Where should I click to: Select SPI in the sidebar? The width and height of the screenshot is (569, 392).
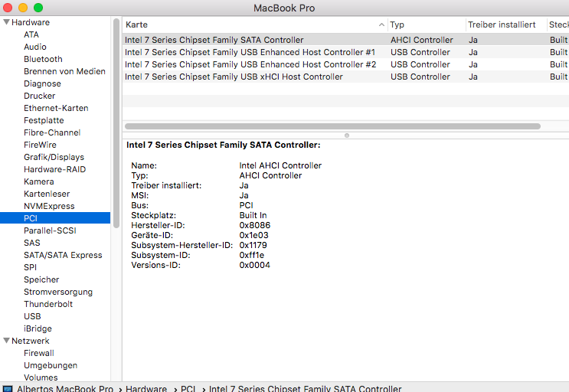pyautogui.click(x=30, y=267)
